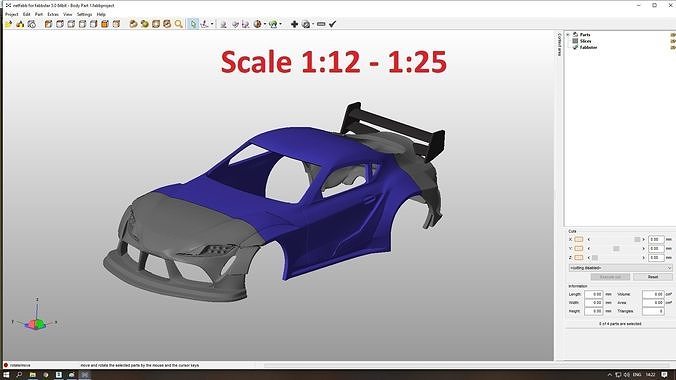The image size is (676, 380).
Task: Click the black plus repair icon
Action: click(x=294, y=24)
